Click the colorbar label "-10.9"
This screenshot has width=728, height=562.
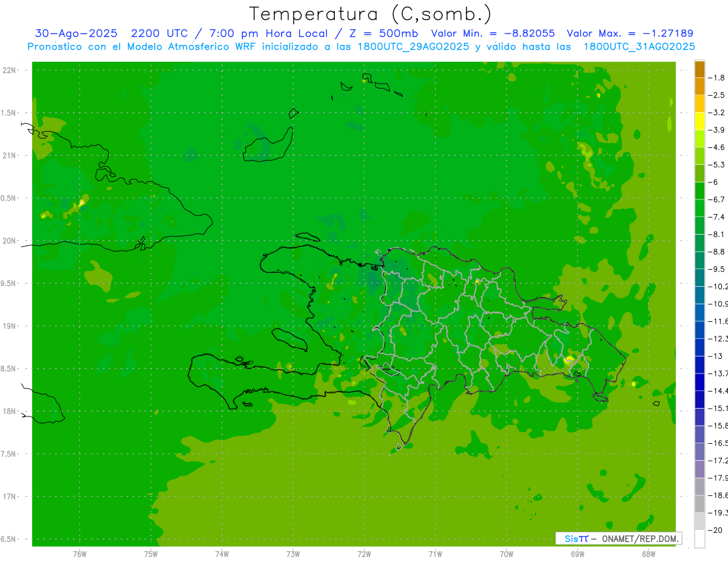718,304
